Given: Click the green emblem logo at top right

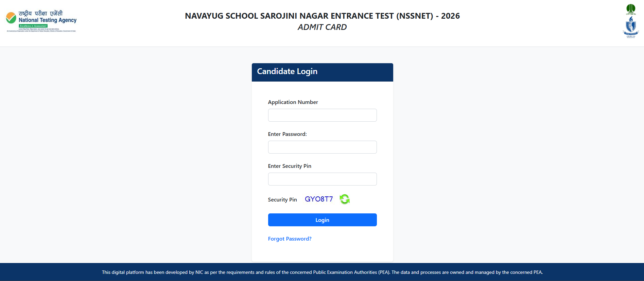Looking at the screenshot, I should pos(631,9).
